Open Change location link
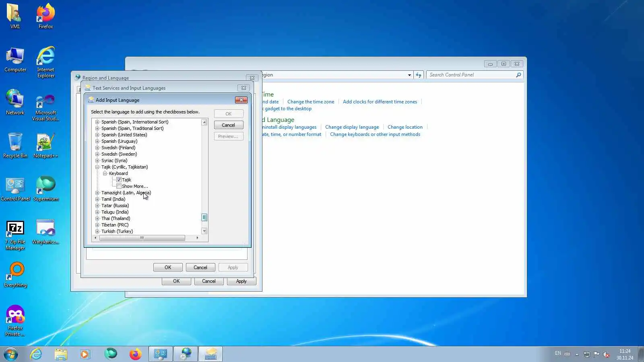The height and width of the screenshot is (362, 644). 405,127
